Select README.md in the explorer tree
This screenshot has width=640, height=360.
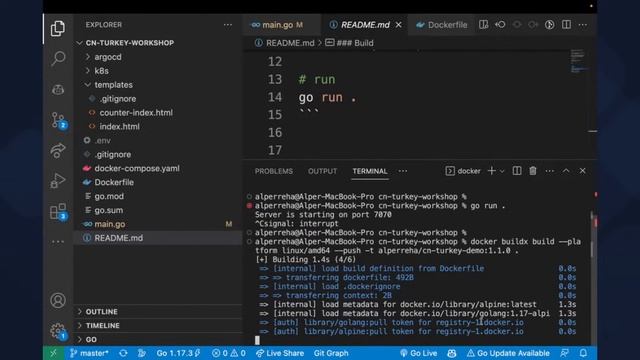(x=118, y=238)
